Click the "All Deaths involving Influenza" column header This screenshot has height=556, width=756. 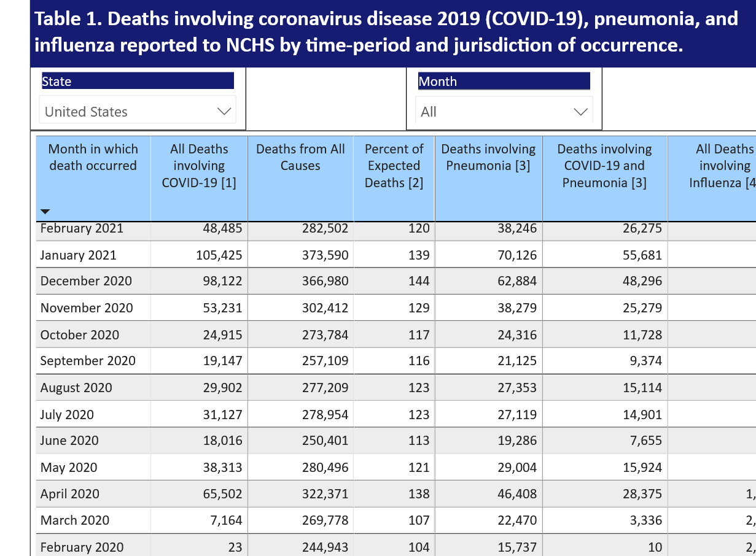pos(725,165)
